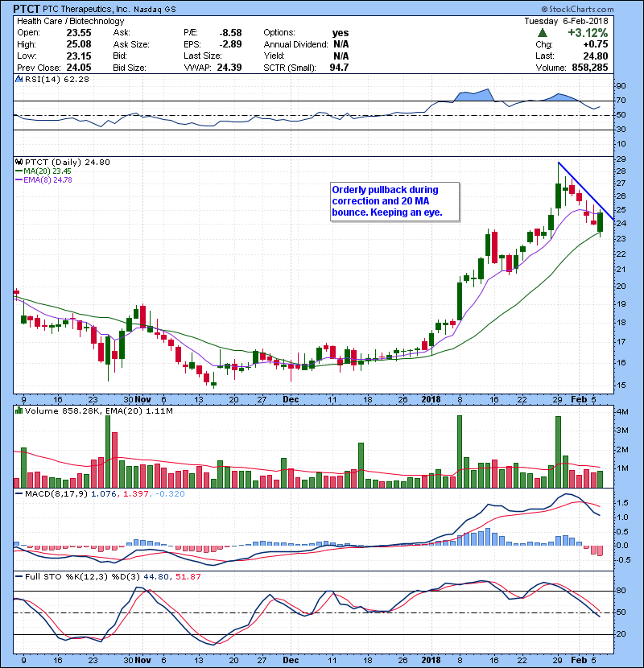644x668 pixels.
Task: Click the VWAP value 24.39
Action: pyautogui.click(x=229, y=68)
